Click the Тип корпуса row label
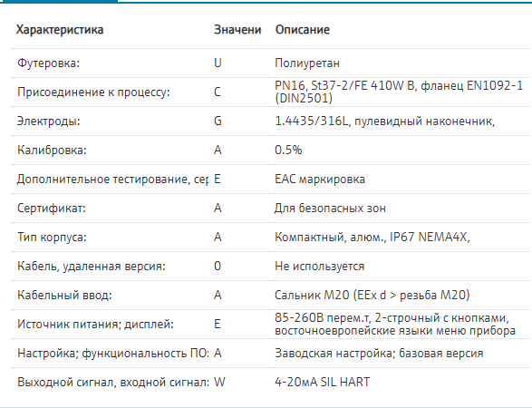 click(x=52, y=238)
